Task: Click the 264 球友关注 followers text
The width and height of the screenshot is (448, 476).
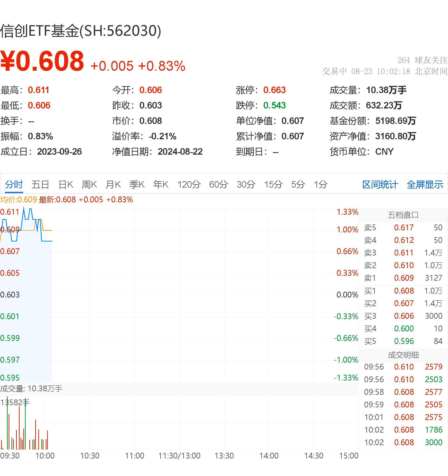Action: tap(422, 60)
